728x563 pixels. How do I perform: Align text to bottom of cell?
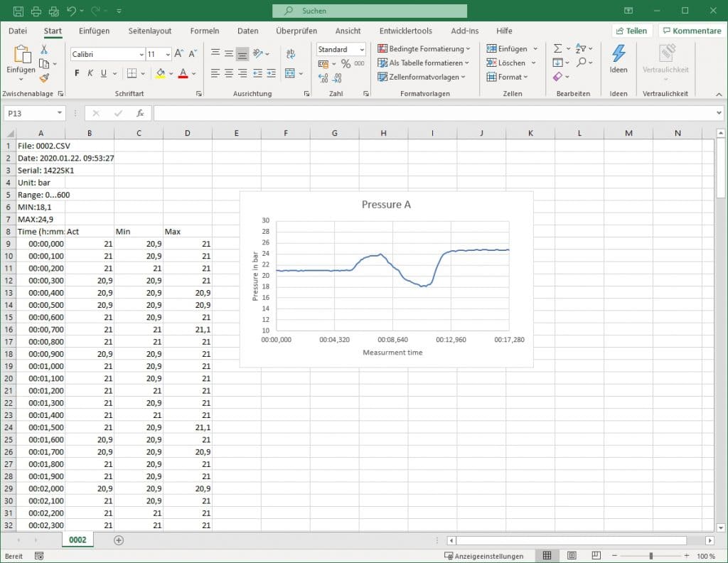tap(242, 54)
